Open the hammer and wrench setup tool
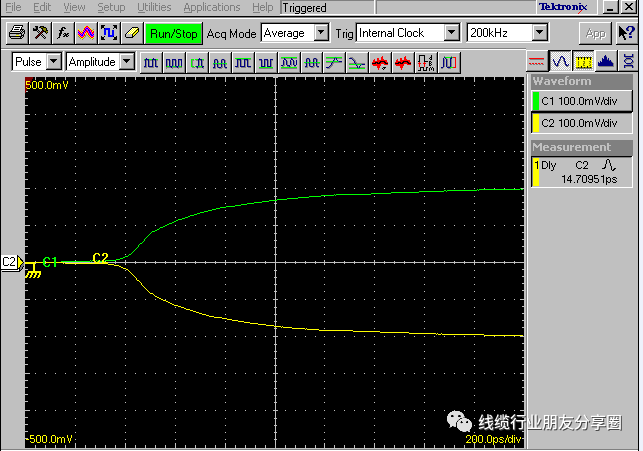The width and height of the screenshot is (643, 451). coord(40,33)
